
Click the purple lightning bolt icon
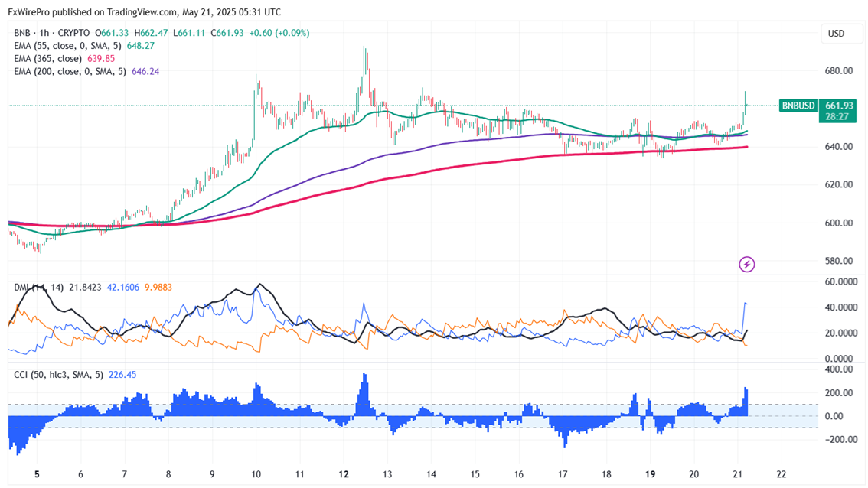[x=747, y=265]
